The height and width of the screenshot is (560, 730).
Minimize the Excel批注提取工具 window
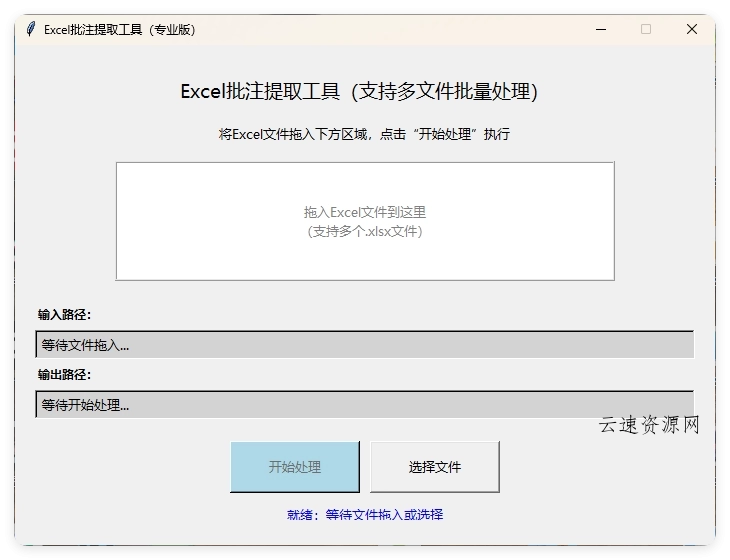coord(601,29)
